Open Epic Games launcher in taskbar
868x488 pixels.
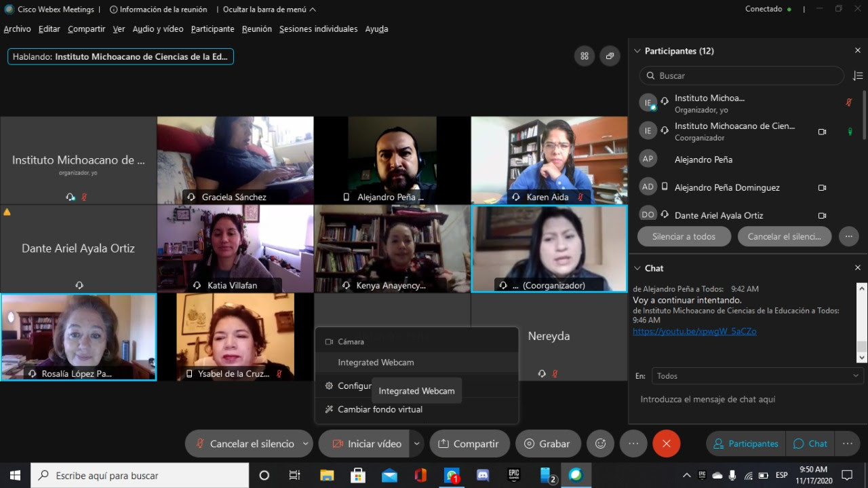tap(514, 475)
